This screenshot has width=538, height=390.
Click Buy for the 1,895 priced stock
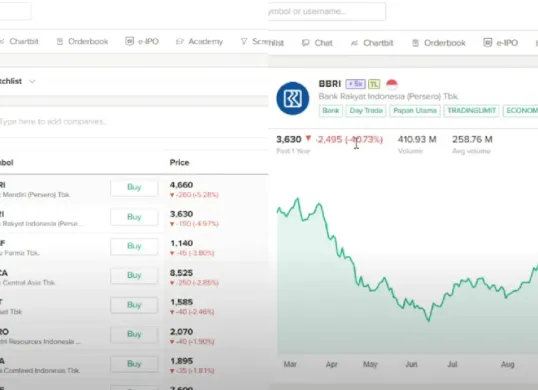134,364
